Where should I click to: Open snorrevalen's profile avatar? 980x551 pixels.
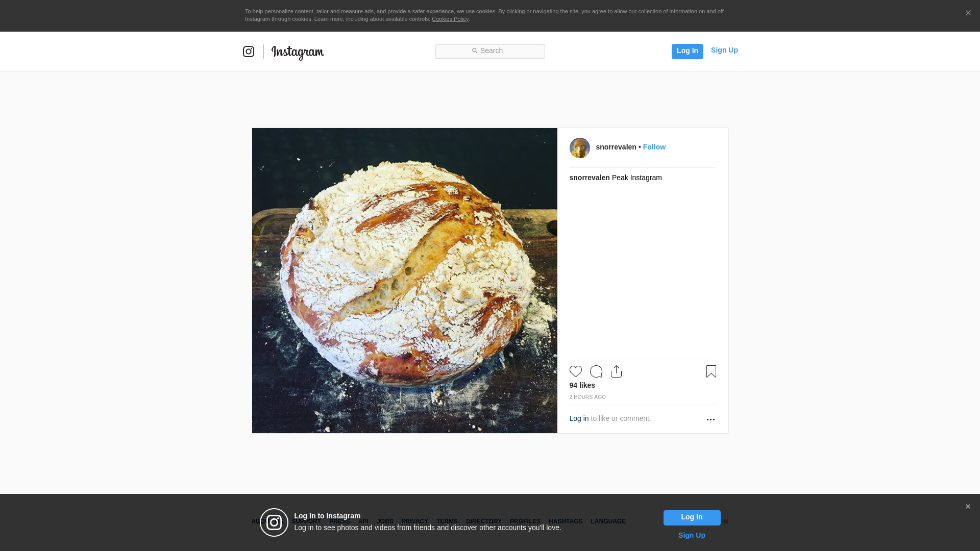coord(579,148)
